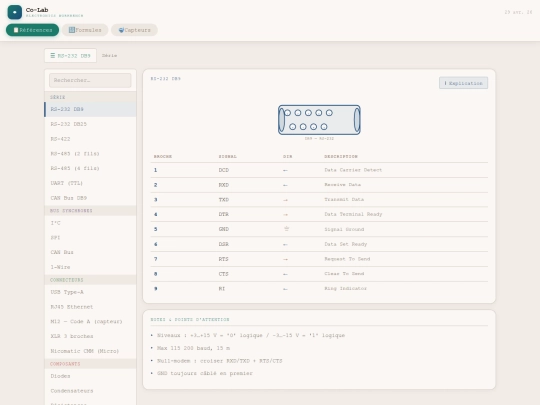Open Nicomatic CMM (Micro) entry
Viewport: 540px width, 405px height.
click(x=90, y=351)
